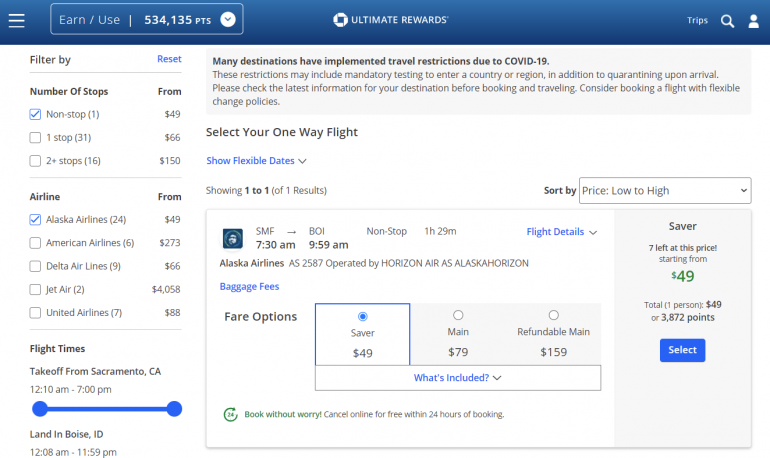
Task: Open the user profile icon
Action: 754,20
